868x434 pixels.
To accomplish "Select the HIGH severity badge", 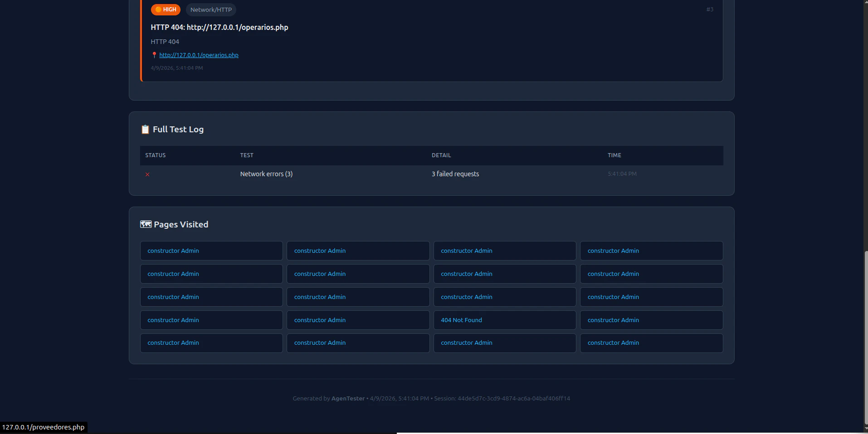I will tap(165, 9).
